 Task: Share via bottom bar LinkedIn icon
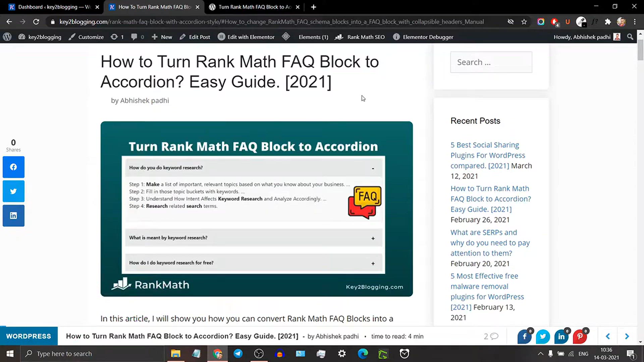click(561, 337)
